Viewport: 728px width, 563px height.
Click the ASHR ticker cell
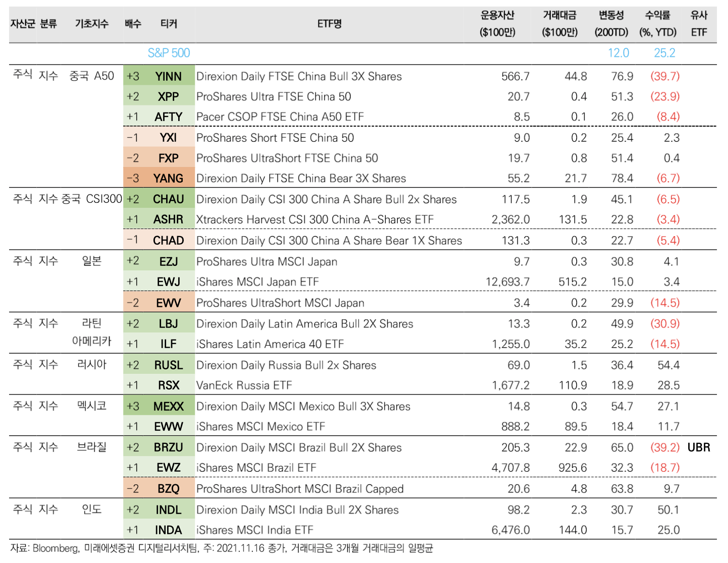[169, 219]
